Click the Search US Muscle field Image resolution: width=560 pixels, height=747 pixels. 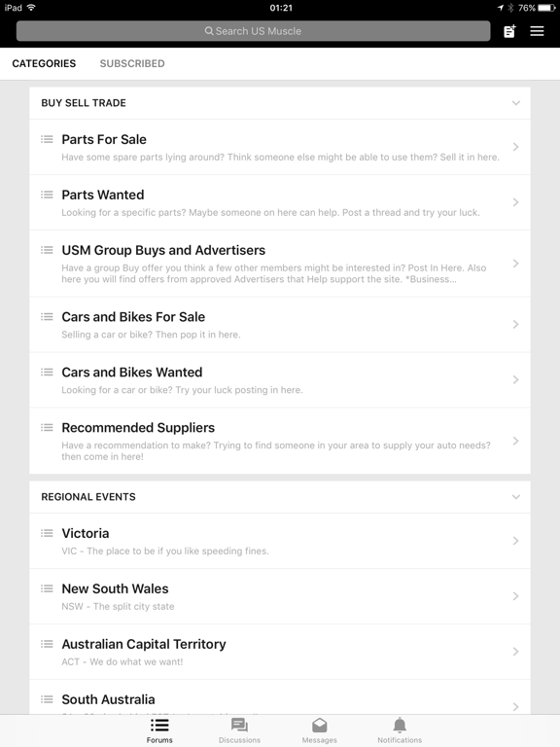click(x=254, y=31)
